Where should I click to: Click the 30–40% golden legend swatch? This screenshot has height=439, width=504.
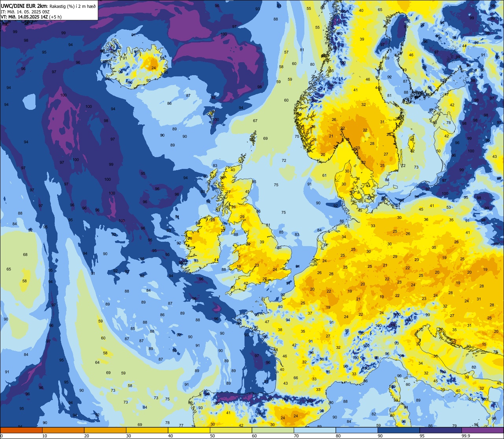click(147, 430)
